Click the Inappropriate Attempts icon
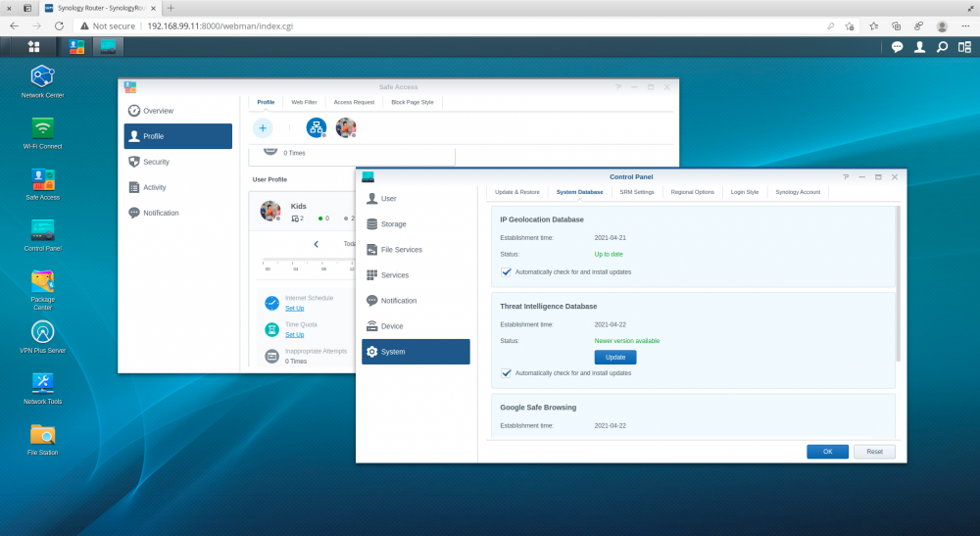980x536 pixels. pyautogui.click(x=271, y=356)
